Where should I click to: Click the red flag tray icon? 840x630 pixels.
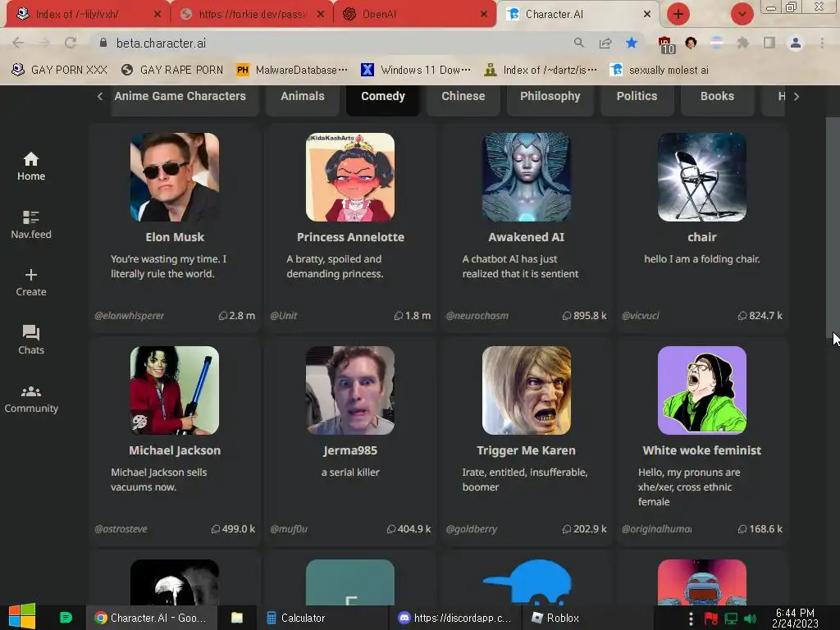711,619
